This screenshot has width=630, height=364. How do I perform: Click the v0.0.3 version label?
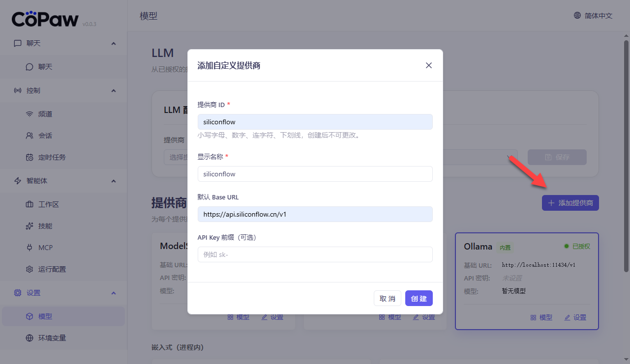coord(90,24)
